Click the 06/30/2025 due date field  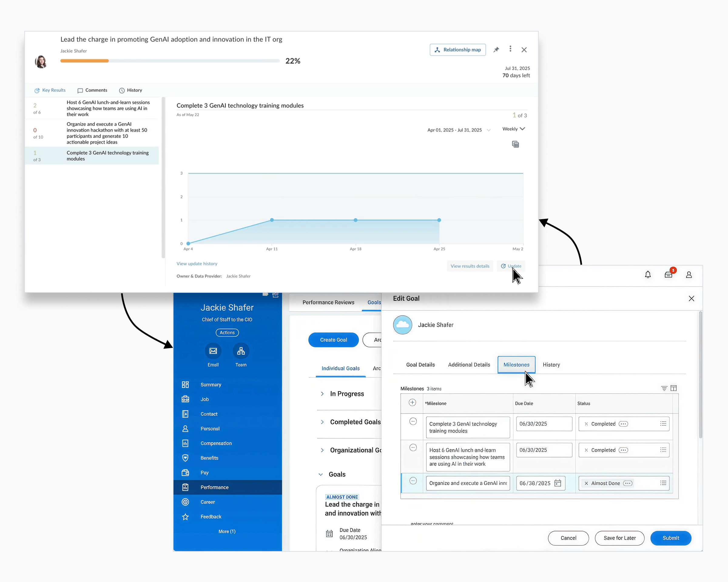[x=544, y=424]
